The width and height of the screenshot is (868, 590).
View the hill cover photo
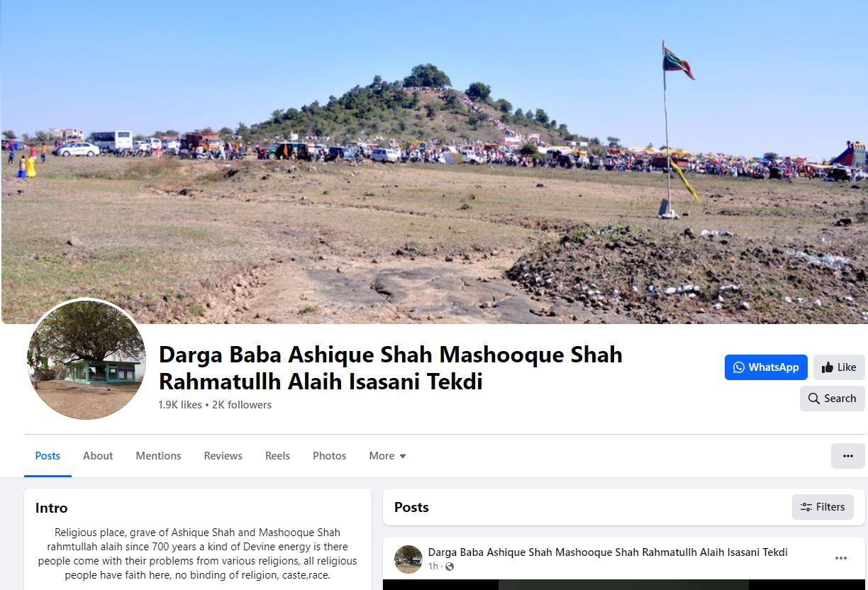coord(434,162)
